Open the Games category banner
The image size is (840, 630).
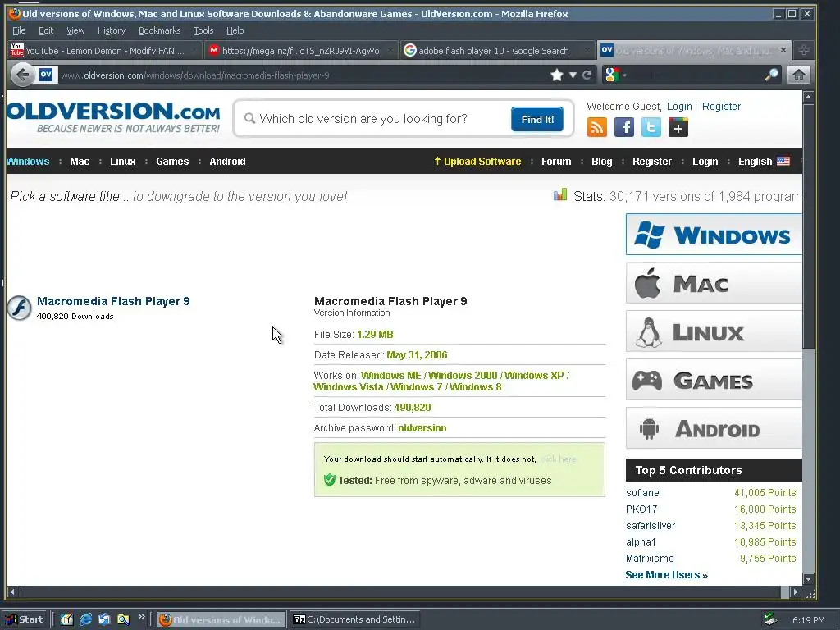714,380
